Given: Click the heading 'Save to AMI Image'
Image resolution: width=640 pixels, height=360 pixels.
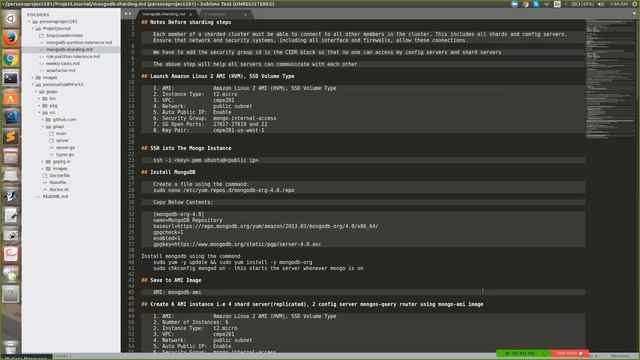Looking at the screenshot, I should pos(176,280).
